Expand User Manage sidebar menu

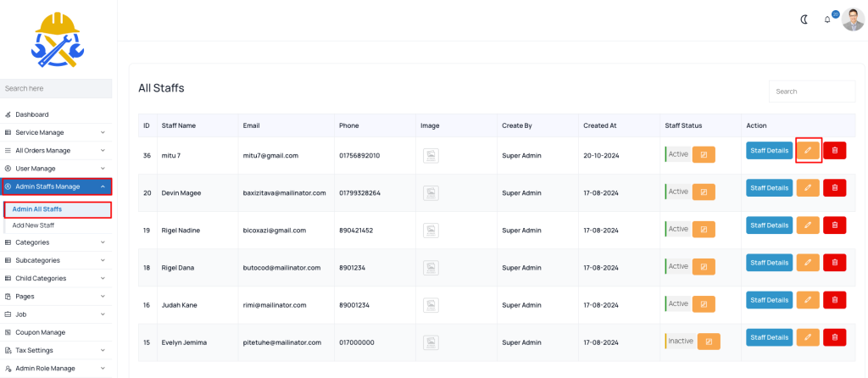pyautogui.click(x=56, y=169)
